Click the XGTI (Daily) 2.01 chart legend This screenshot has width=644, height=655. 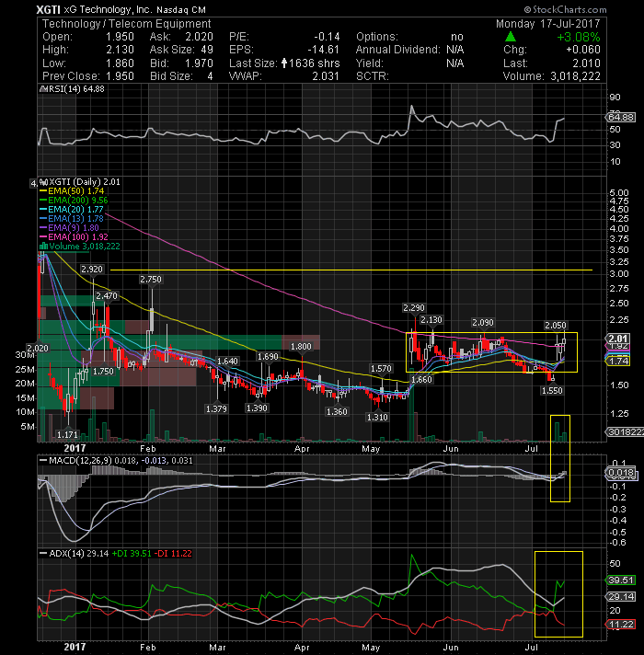coord(80,182)
